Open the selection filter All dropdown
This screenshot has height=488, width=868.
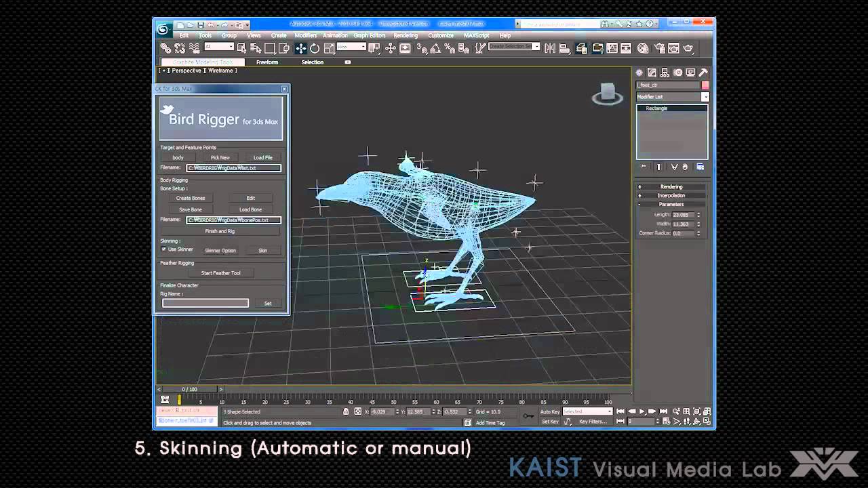coord(219,47)
